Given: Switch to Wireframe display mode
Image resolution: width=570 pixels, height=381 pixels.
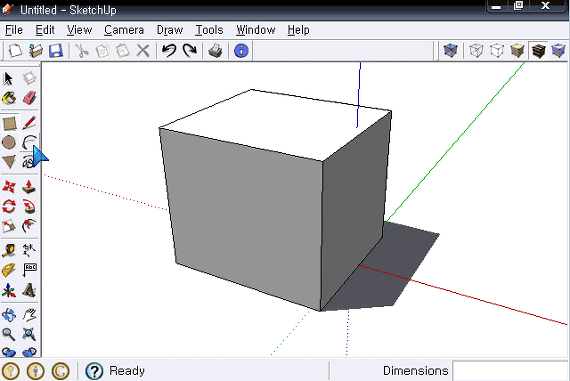Looking at the screenshot, I should pyautogui.click(x=476, y=51).
